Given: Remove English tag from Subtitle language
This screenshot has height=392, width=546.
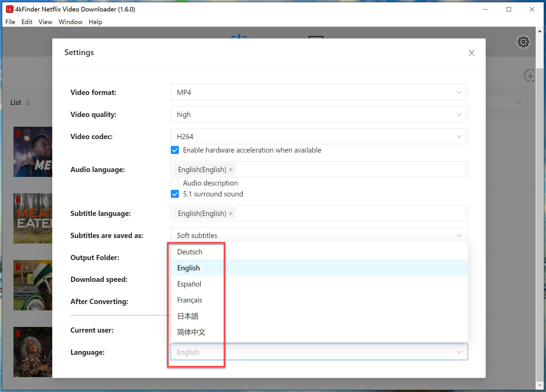Looking at the screenshot, I should 231,214.
